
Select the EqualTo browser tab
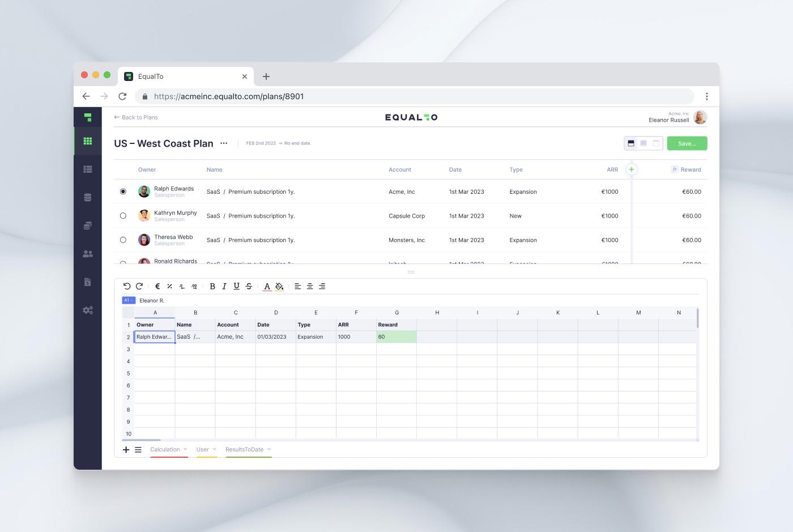(x=186, y=76)
